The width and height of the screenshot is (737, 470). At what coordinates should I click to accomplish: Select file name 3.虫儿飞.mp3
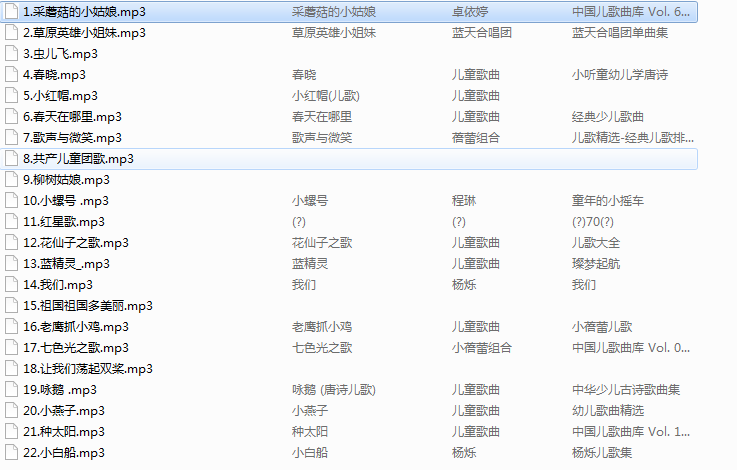61,54
